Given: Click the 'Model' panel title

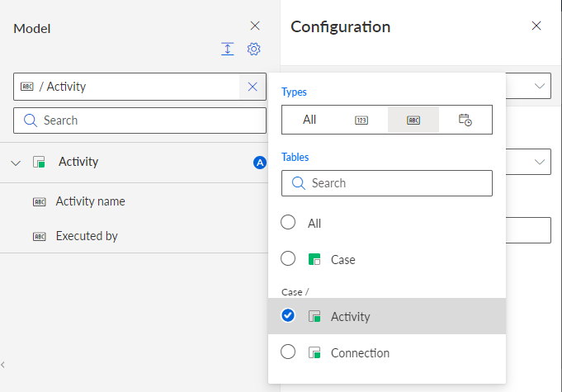Looking at the screenshot, I should click(x=32, y=29).
